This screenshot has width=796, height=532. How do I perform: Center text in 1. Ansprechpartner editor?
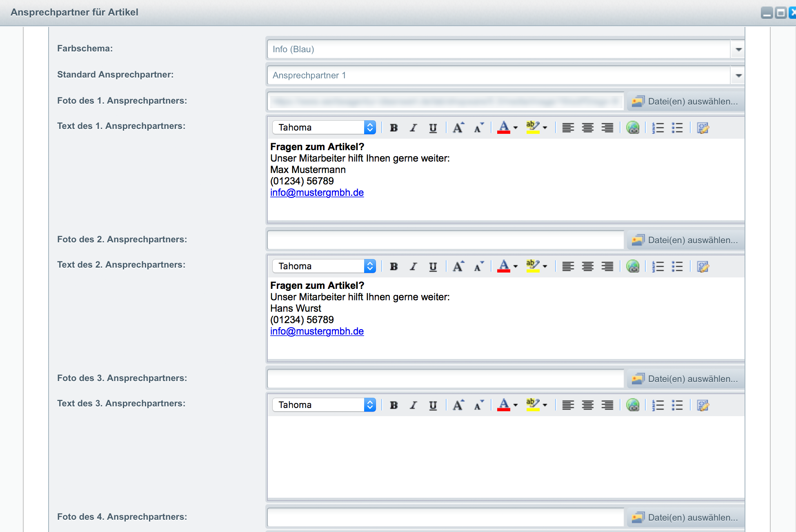pos(587,128)
